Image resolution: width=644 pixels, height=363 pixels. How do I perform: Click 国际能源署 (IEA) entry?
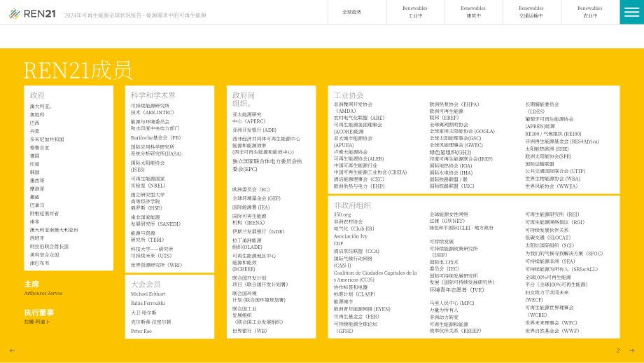tap(251, 207)
